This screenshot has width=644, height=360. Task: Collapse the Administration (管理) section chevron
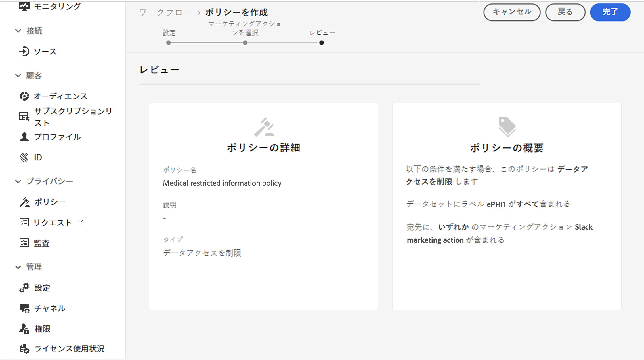click(18, 267)
